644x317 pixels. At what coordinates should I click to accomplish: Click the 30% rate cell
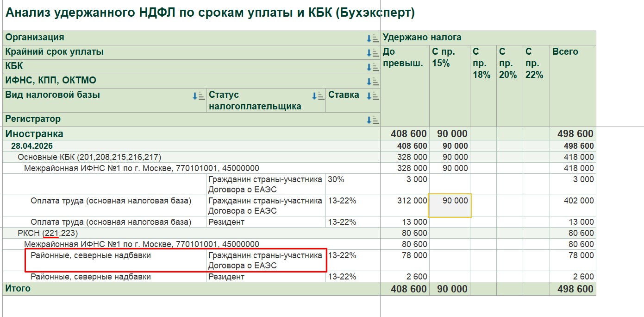353,184
